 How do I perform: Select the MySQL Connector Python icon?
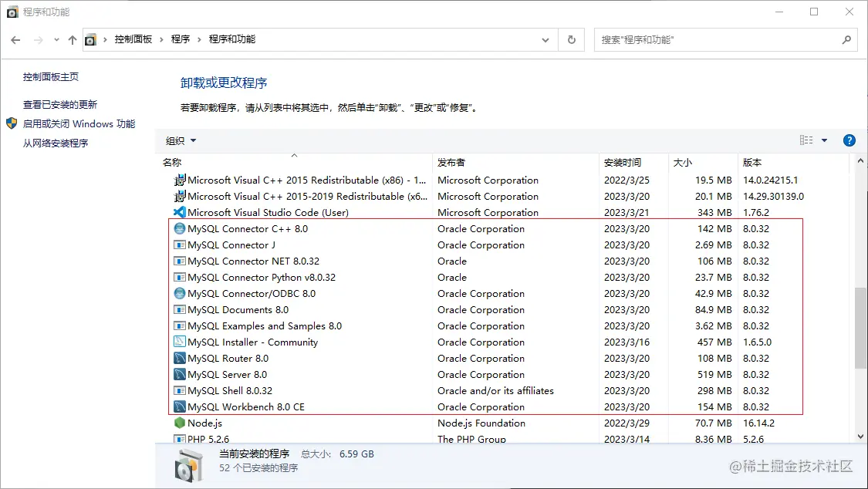click(x=179, y=277)
